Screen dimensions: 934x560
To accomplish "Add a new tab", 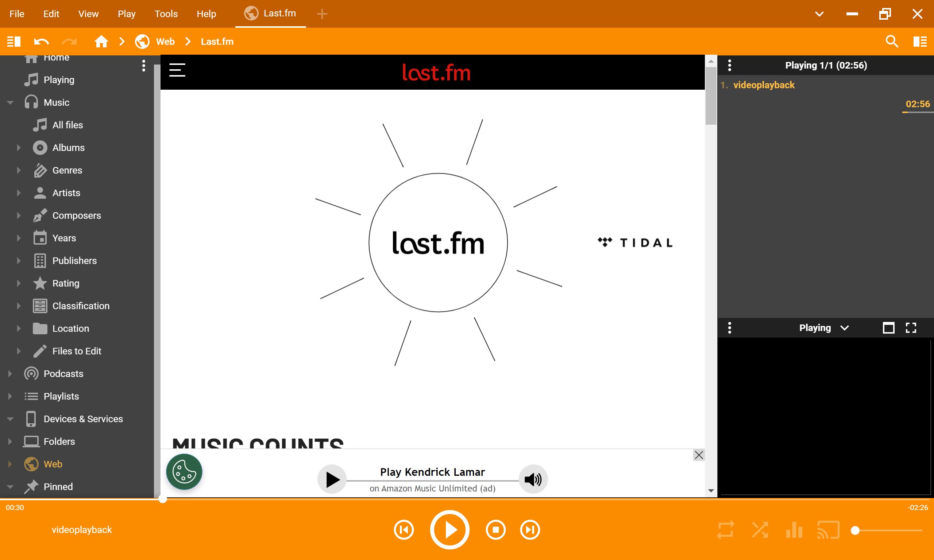I will (x=322, y=14).
